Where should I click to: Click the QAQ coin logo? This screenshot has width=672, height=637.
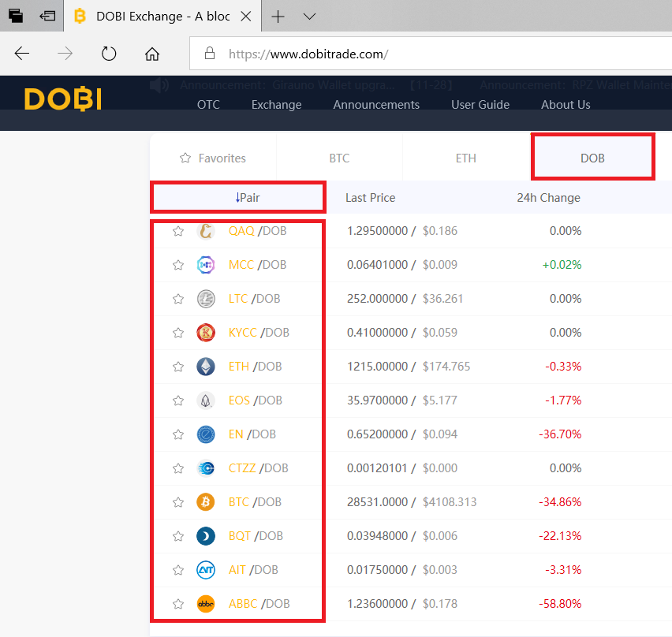[206, 231]
